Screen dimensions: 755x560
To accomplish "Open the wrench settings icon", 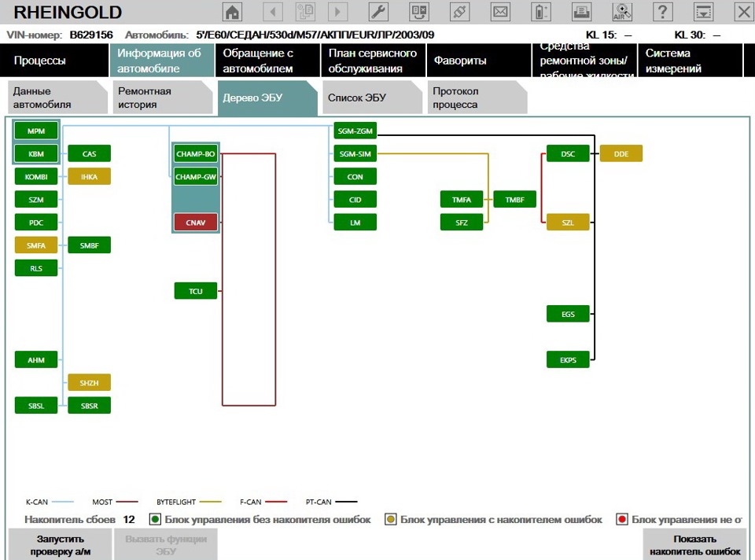I will click(x=378, y=12).
